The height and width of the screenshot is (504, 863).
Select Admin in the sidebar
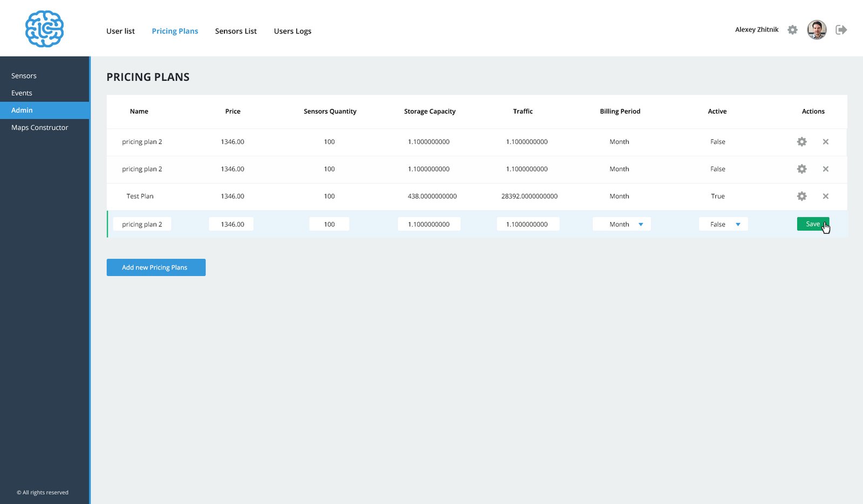(45, 111)
